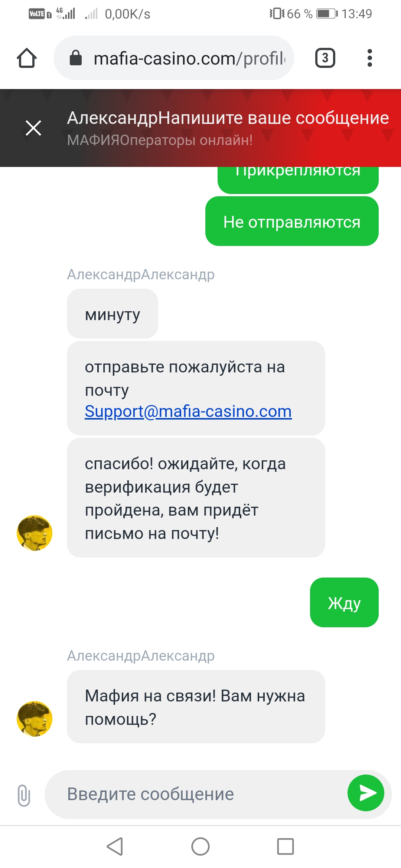Tap the green "Жду" message bubble

[x=344, y=602]
